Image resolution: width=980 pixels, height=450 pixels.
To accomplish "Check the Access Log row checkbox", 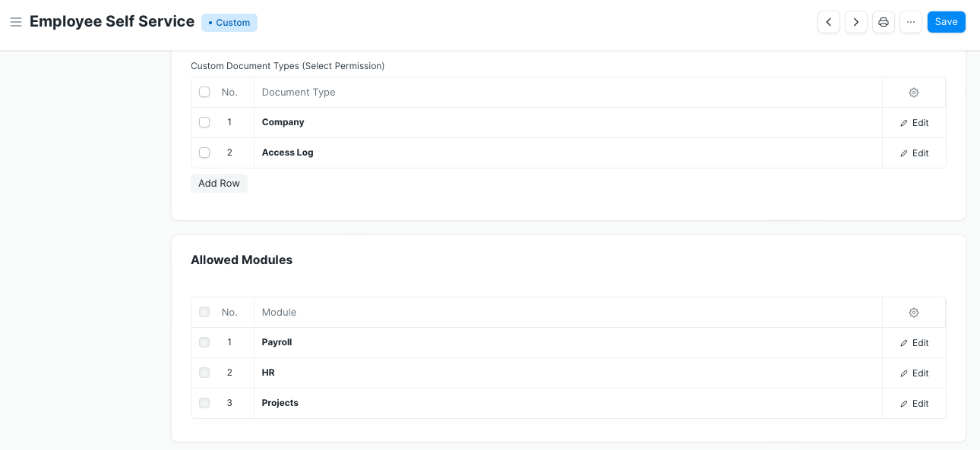I will coord(204,153).
